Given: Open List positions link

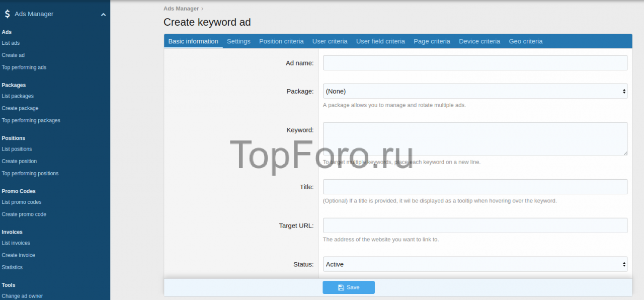Looking at the screenshot, I should click(x=17, y=149).
